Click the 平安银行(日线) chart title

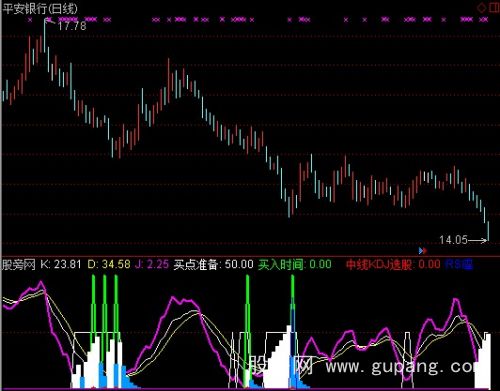40,9
